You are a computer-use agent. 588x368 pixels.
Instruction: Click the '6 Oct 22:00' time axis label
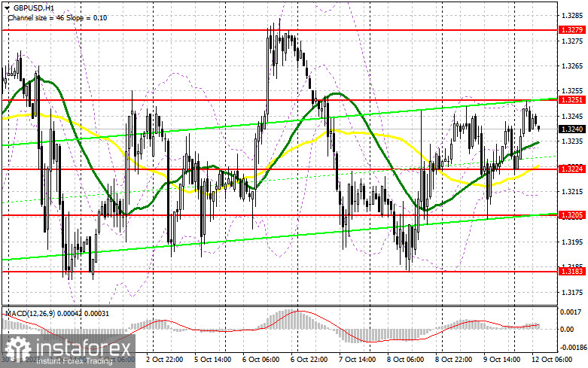click(309, 360)
